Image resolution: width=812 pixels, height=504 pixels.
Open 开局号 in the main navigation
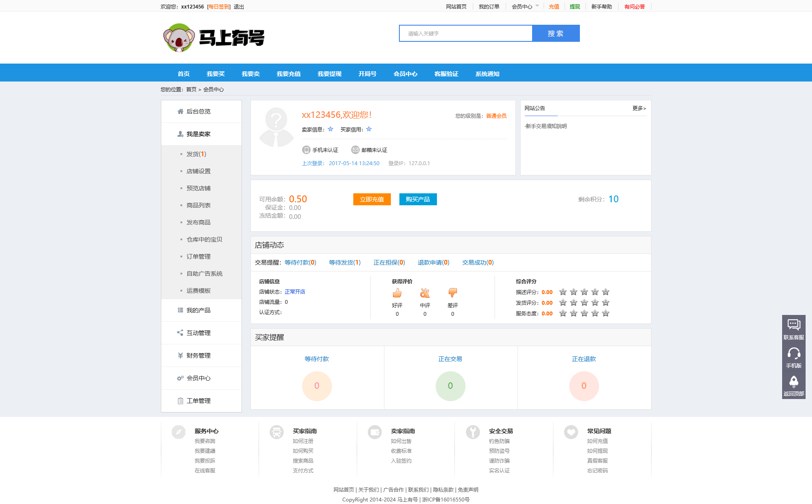point(367,74)
